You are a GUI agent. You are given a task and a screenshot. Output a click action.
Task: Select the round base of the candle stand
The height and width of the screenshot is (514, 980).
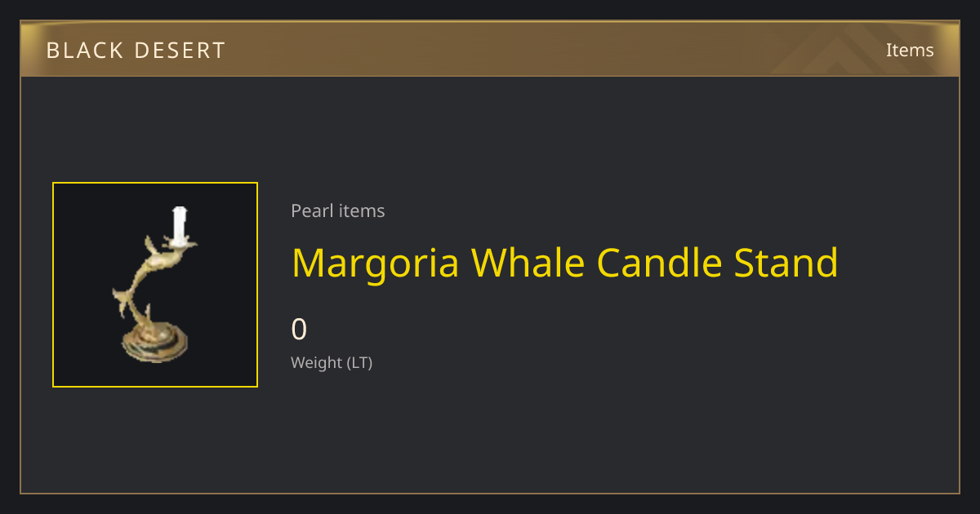[x=154, y=343]
